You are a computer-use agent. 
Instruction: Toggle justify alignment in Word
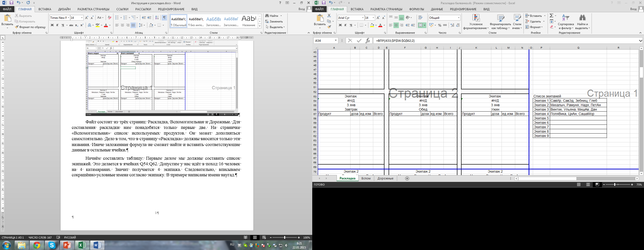[x=133, y=25]
